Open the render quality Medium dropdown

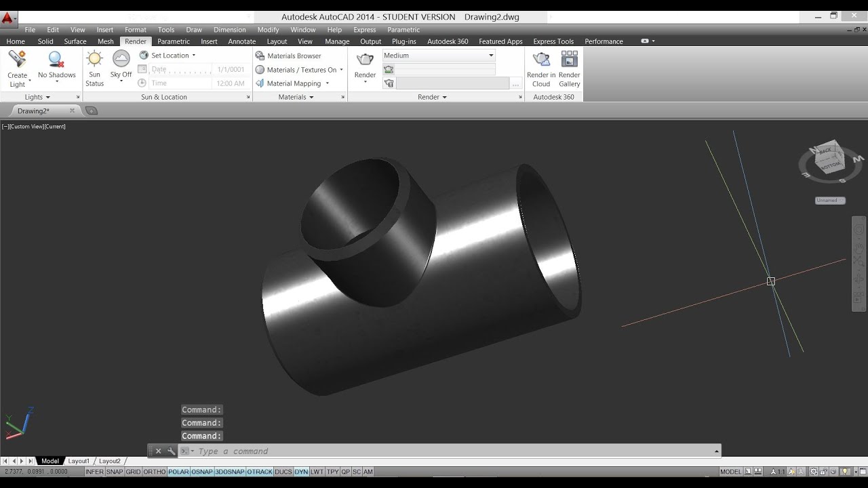[439, 56]
